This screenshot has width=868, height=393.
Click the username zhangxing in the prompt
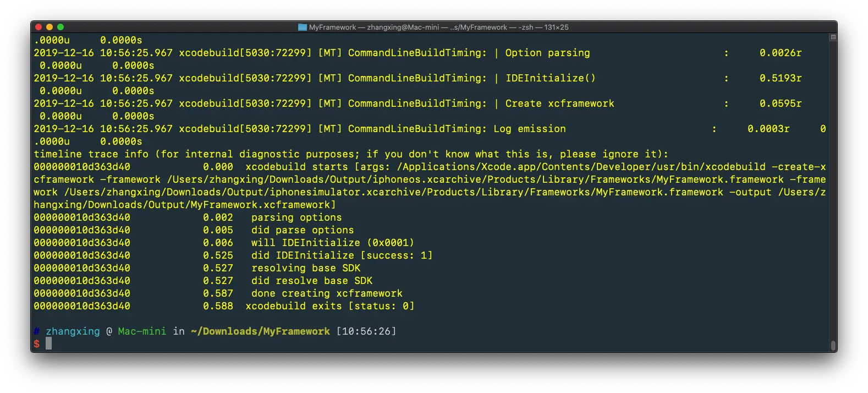[73, 331]
